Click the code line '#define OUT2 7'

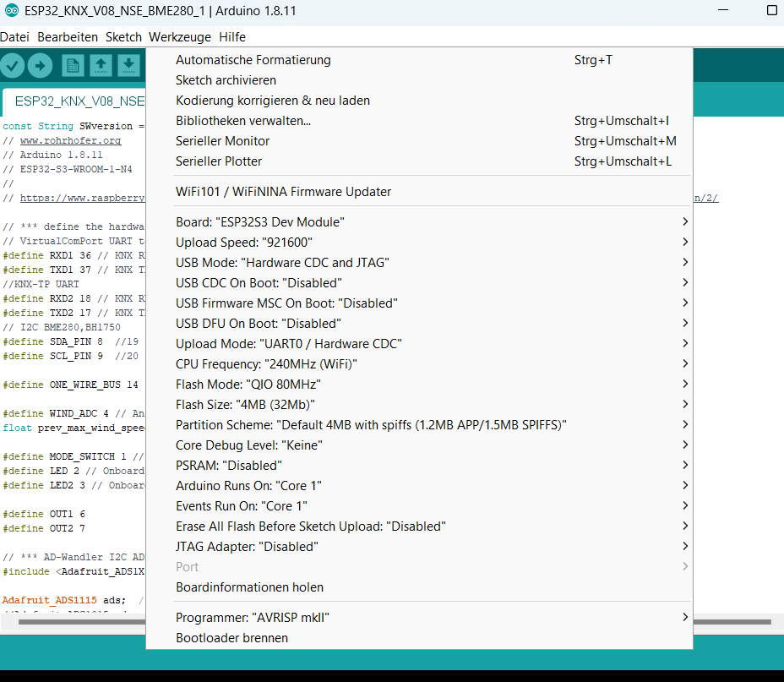click(x=44, y=528)
